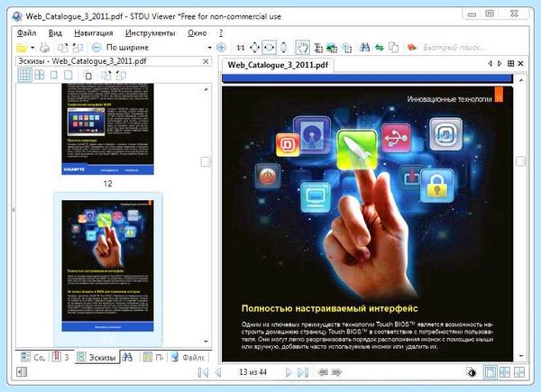
Task: Select smallest thumbnail grid size
Action: click(25, 75)
